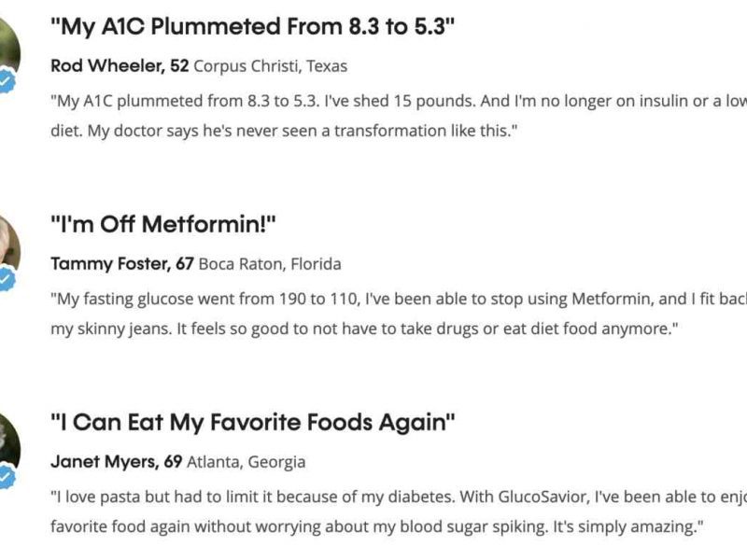Image resolution: width=747 pixels, height=560 pixels.
Task: Select the reviewer name Rod Wheeler, 52
Action: tap(119, 66)
